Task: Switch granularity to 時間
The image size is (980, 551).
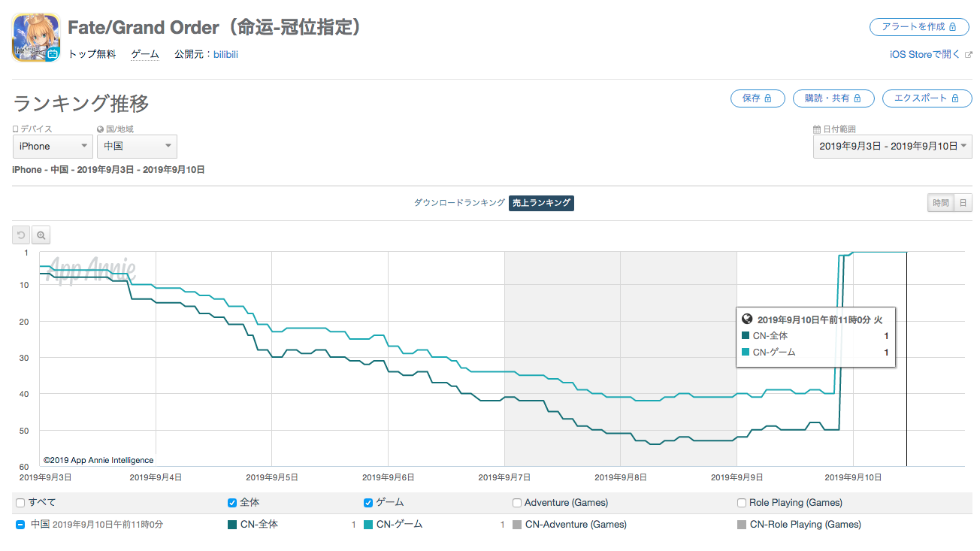Action: coord(941,203)
